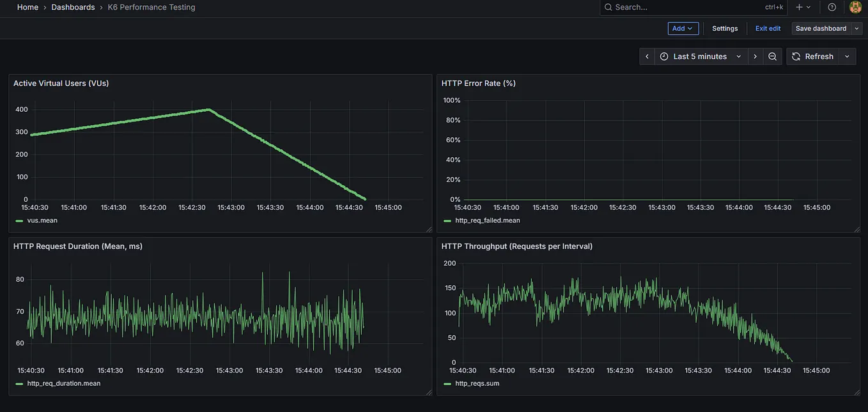
Task: Shift time range backward with left arrow
Action: [647, 56]
